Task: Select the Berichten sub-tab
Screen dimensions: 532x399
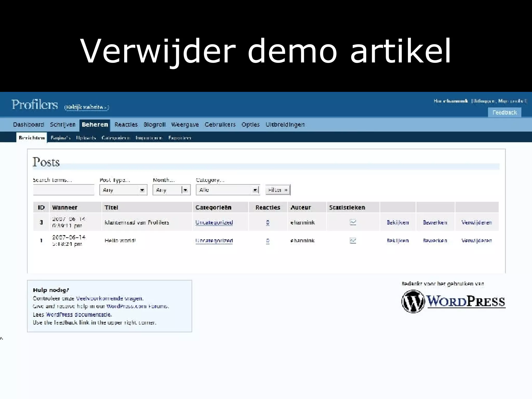Action: click(32, 138)
